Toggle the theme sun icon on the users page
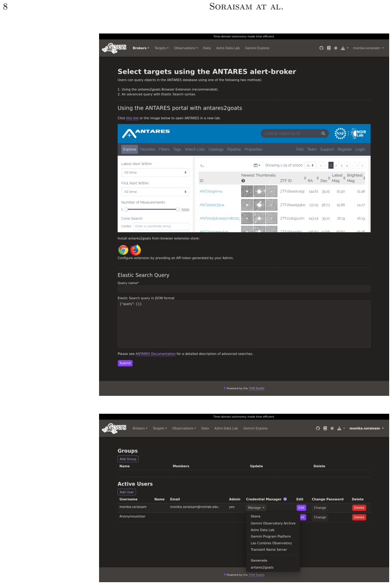Viewport: 392px width, 585px height. [x=333, y=428]
